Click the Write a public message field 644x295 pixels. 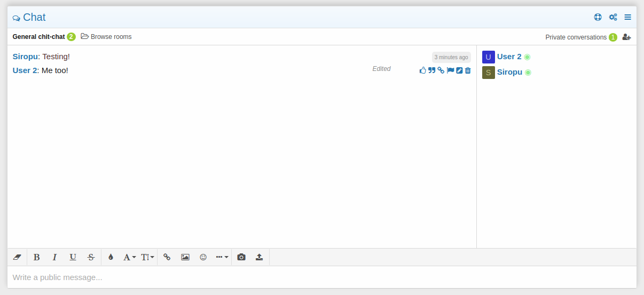(322, 277)
